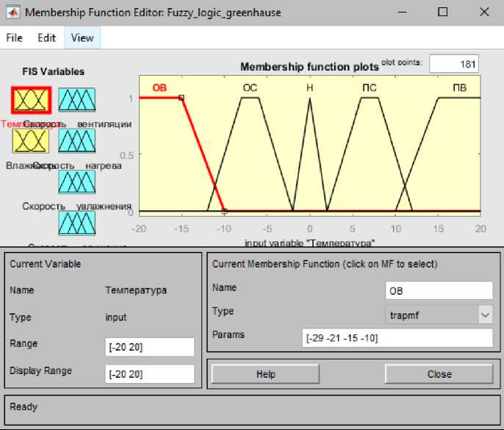Viewport: 504px width, 430px height.
Task: Edit the plot points field
Action: pyautogui.click(x=454, y=64)
